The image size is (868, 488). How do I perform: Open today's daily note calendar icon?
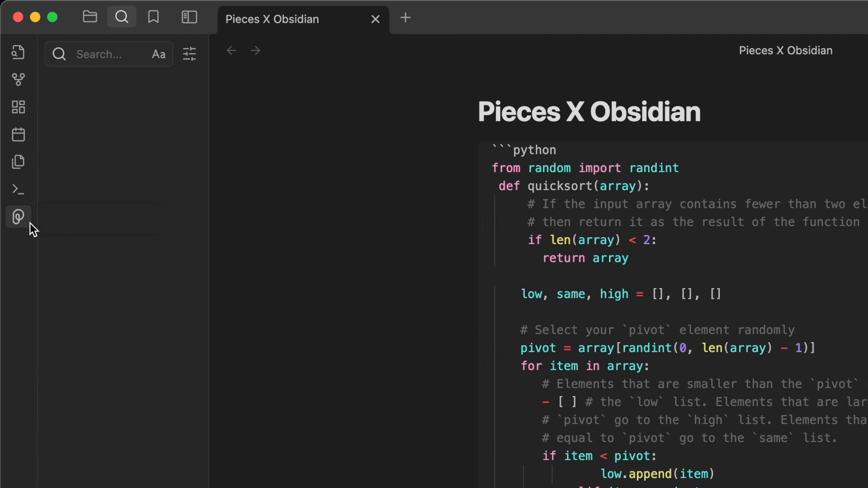pos(18,135)
